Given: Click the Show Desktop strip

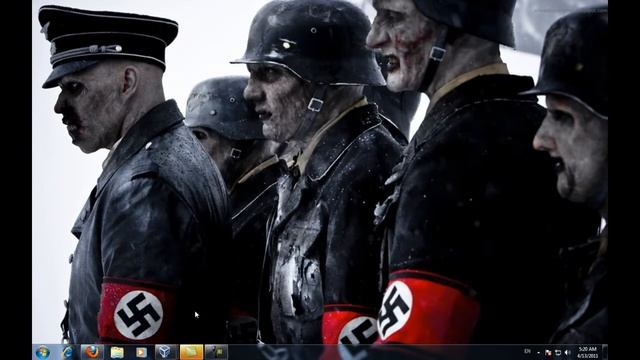Looking at the screenshot, I should 604,352.
